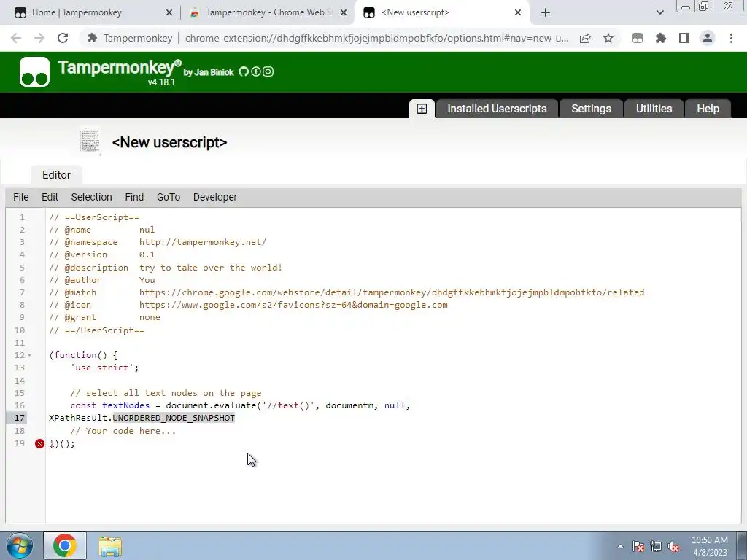
Task: Toggle the browser side panel icon
Action: [x=684, y=38]
